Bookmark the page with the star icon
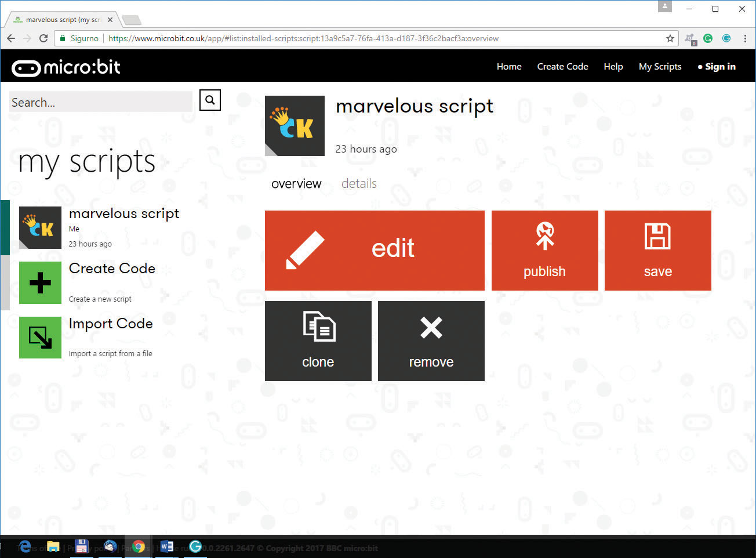This screenshot has height=558, width=756. (x=670, y=38)
